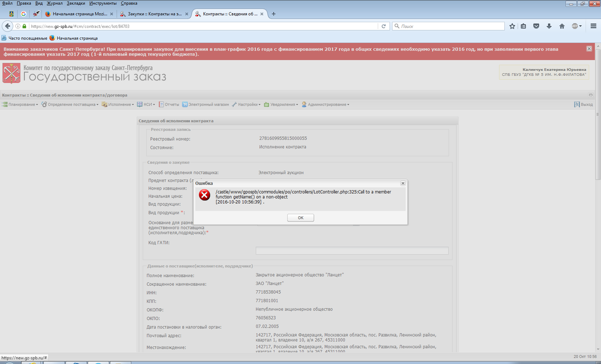
Task: Open the Электронный магазин section
Action: pyautogui.click(x=206, y=104)
